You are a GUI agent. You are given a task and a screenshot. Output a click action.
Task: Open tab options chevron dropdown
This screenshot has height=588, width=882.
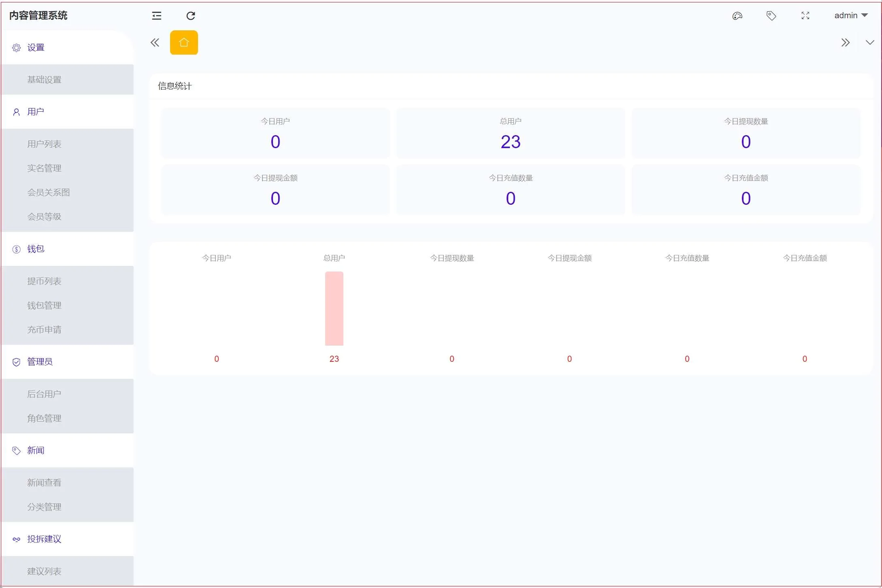[869, 42]
